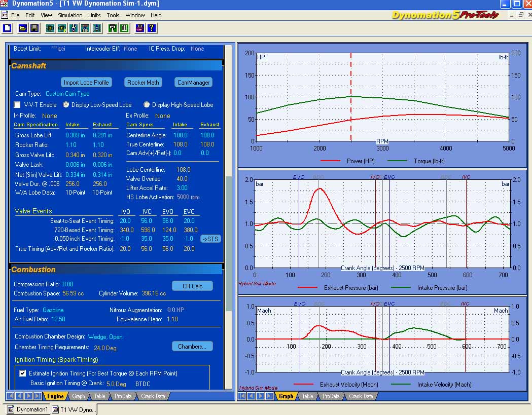Select the Display Low-Speed Lobe radio button

coord(66,105)
